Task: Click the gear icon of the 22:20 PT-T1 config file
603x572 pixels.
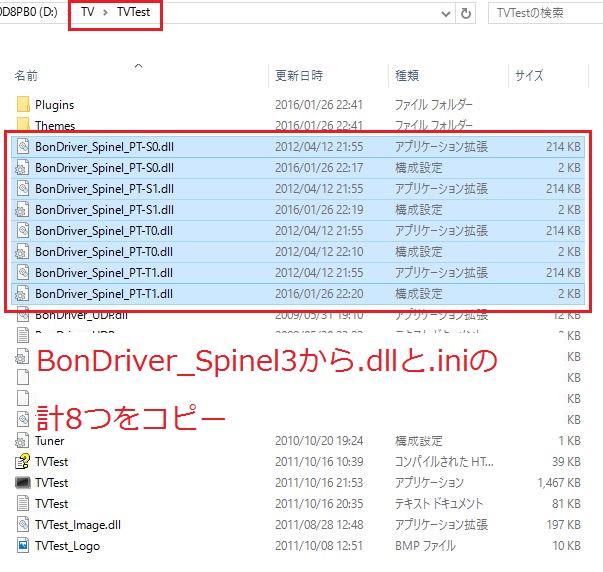Action: (x=22, y=293)
